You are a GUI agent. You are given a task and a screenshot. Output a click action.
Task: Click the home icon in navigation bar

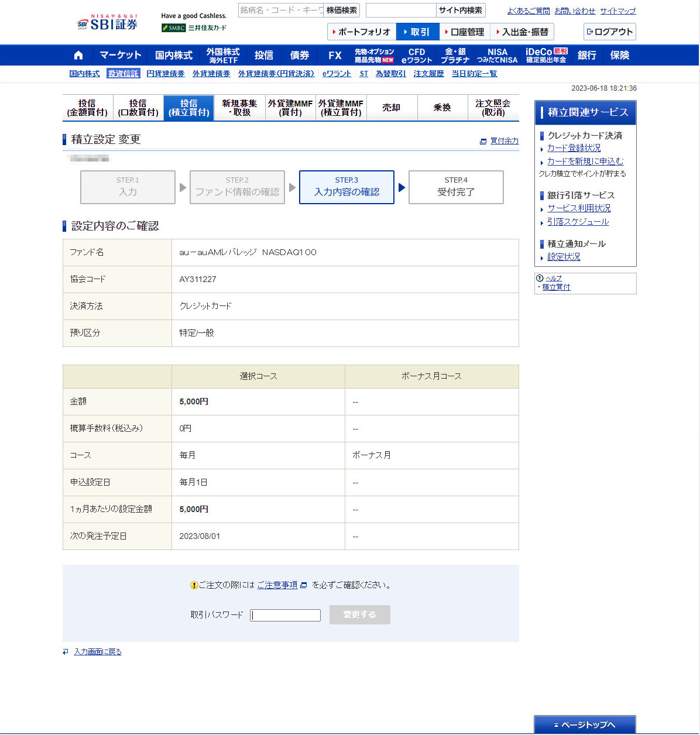78,55
